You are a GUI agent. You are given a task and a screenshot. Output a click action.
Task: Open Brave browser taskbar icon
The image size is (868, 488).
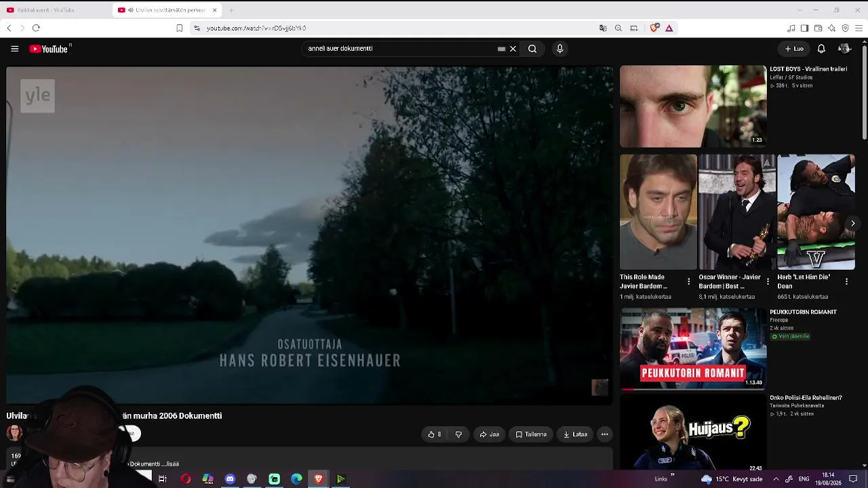click(x=319, y=479)
